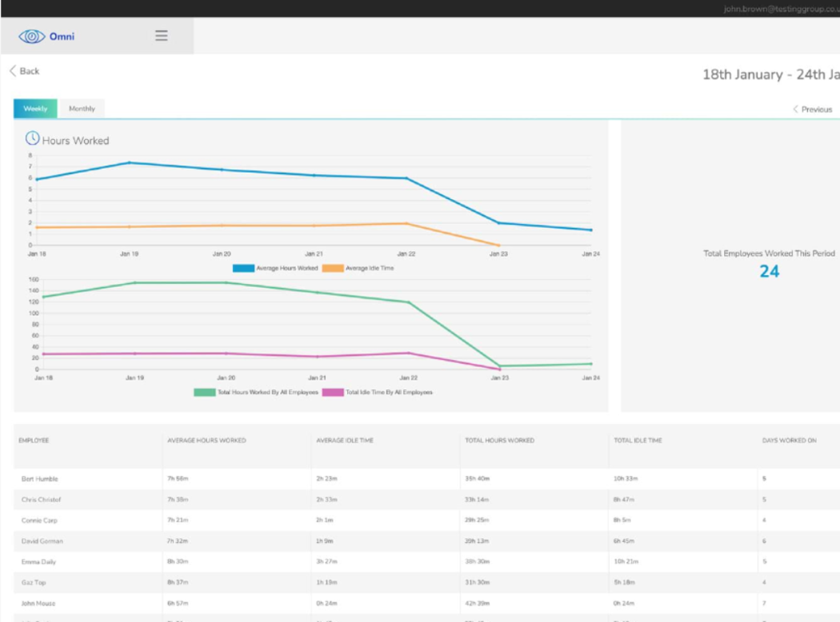Select employee Connie Carp
The width and height of the screenshot is (840, 622).
[39, 520]
